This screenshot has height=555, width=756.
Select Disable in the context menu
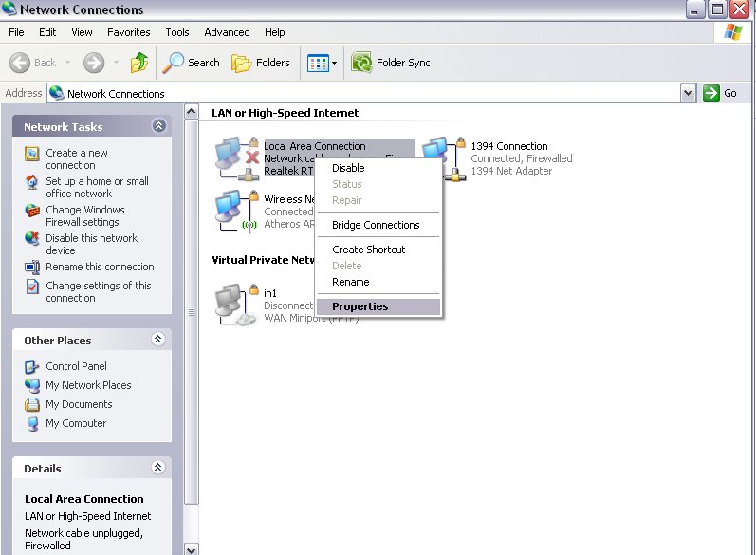[348, 168]
